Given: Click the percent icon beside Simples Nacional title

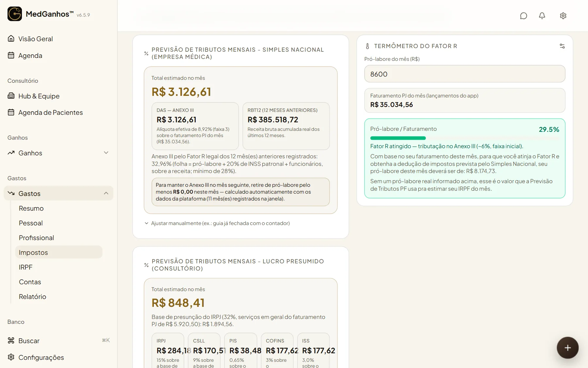Looking at the screenshot, I should 146,53.
